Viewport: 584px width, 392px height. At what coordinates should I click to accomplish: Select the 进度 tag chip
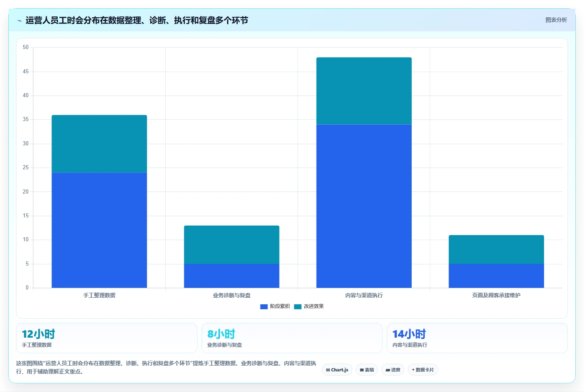coord(393,370)
